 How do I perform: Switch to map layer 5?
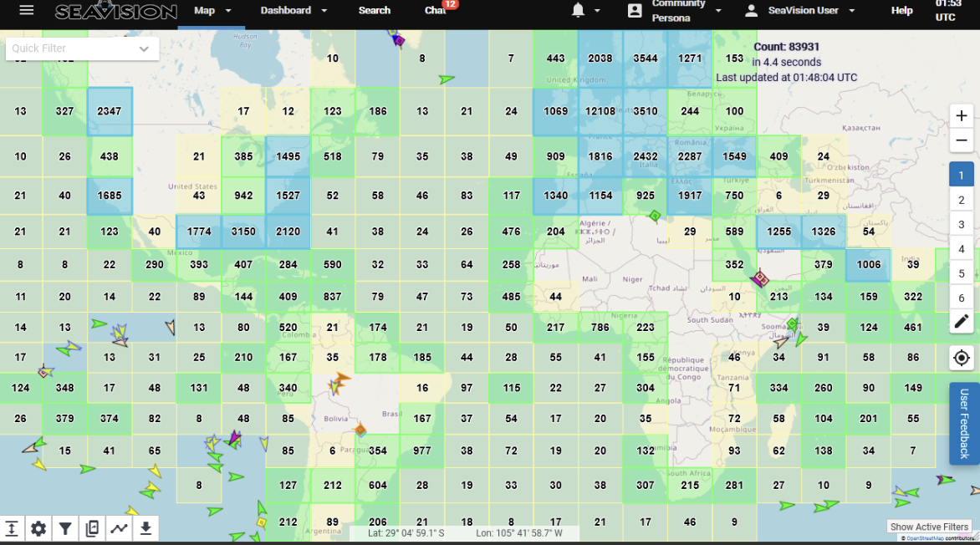[962, 273]
